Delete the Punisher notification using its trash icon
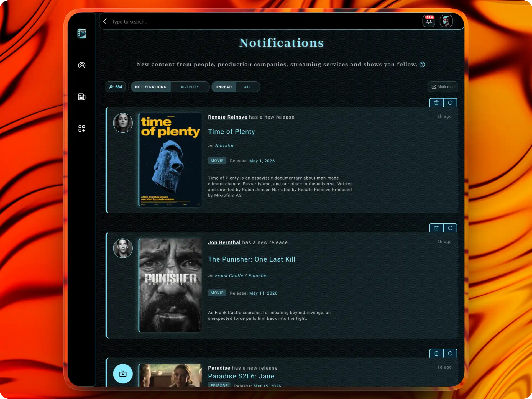 tap(436, 228)
